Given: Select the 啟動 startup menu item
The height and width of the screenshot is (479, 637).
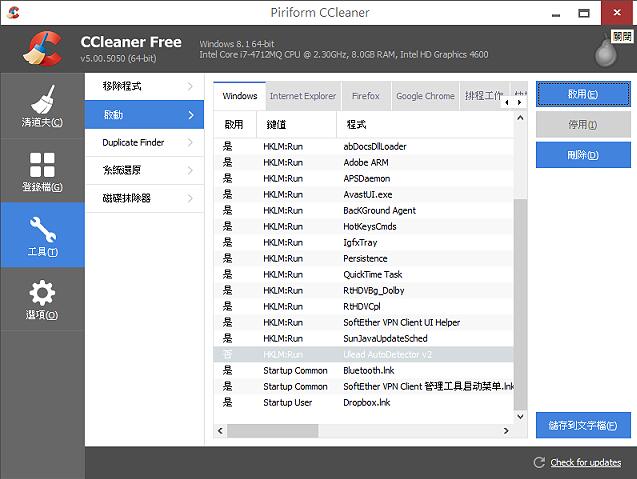Looking at the screenshot, I should tap(144, 115).
